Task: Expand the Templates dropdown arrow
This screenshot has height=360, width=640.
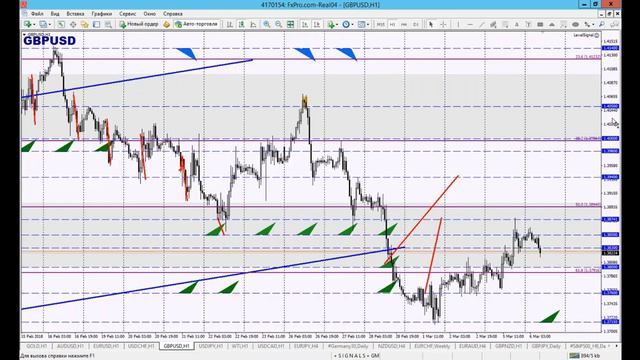Action: 367,24
